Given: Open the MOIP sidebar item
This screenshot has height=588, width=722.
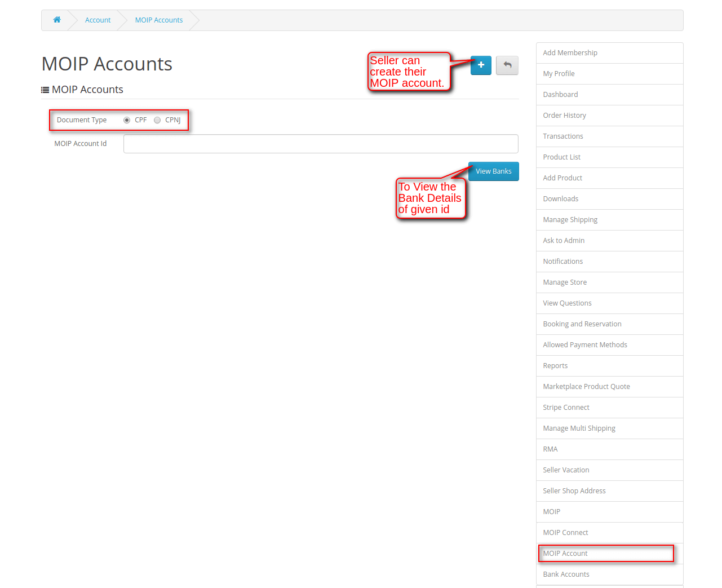Looking at the screenshot, I should pyautogui.click(x=610, y=512).
